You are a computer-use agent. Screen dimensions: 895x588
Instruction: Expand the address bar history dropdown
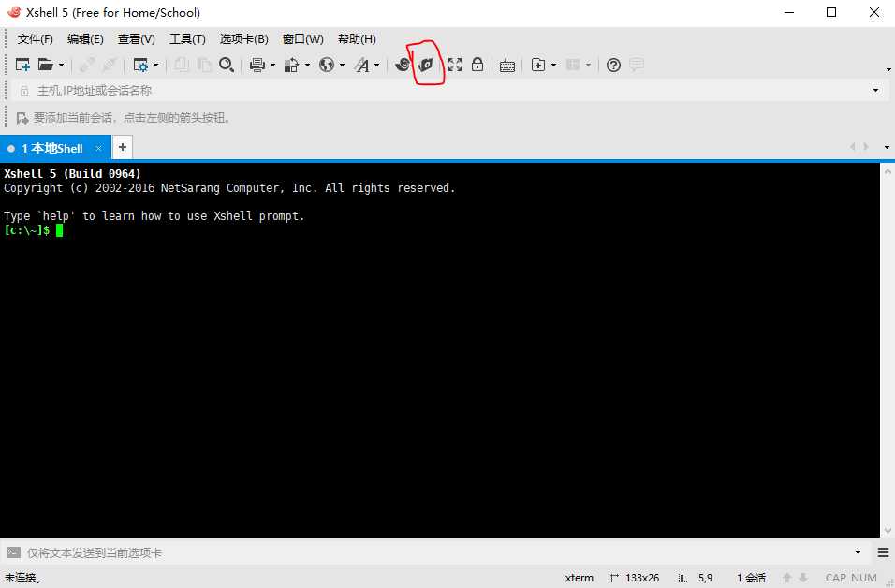875,90
